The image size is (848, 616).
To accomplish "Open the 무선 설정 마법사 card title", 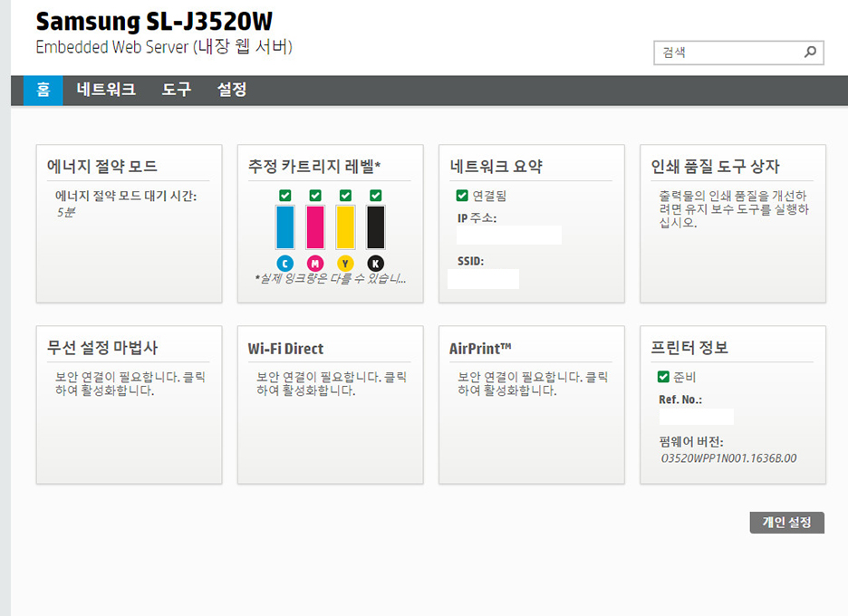I will pos(102,347).
